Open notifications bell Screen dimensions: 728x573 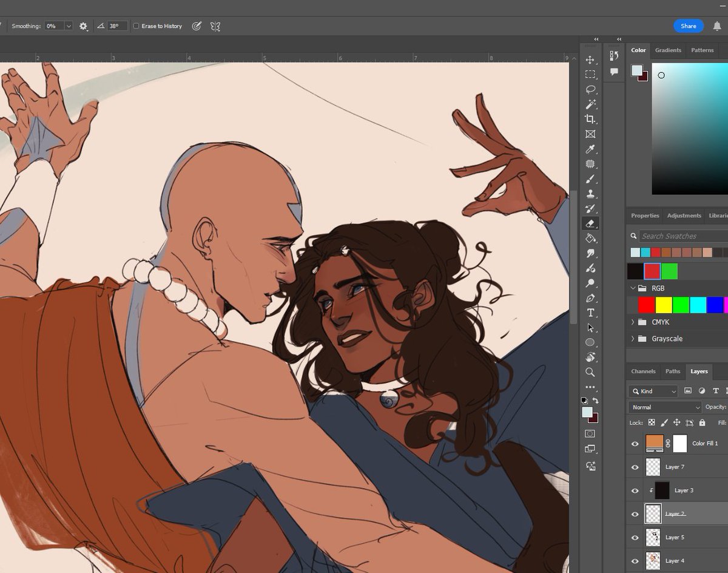click(x=717, y=26)
